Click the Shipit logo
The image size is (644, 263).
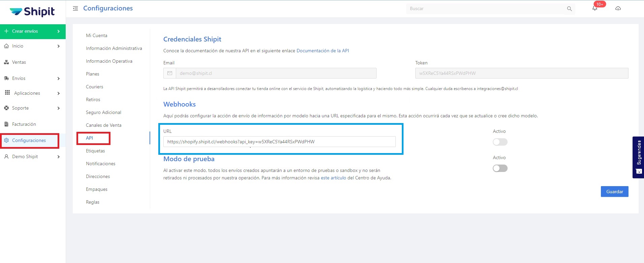(32, 12)
